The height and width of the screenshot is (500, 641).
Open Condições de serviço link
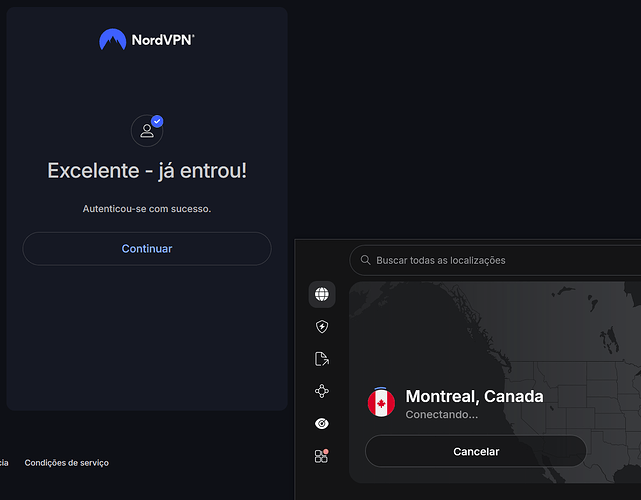click(x=67, y=463)
